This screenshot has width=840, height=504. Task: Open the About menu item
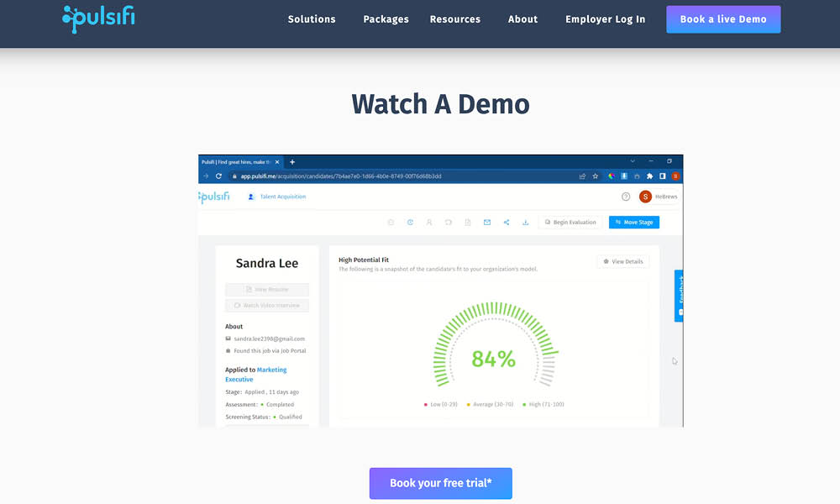point(522,19)
